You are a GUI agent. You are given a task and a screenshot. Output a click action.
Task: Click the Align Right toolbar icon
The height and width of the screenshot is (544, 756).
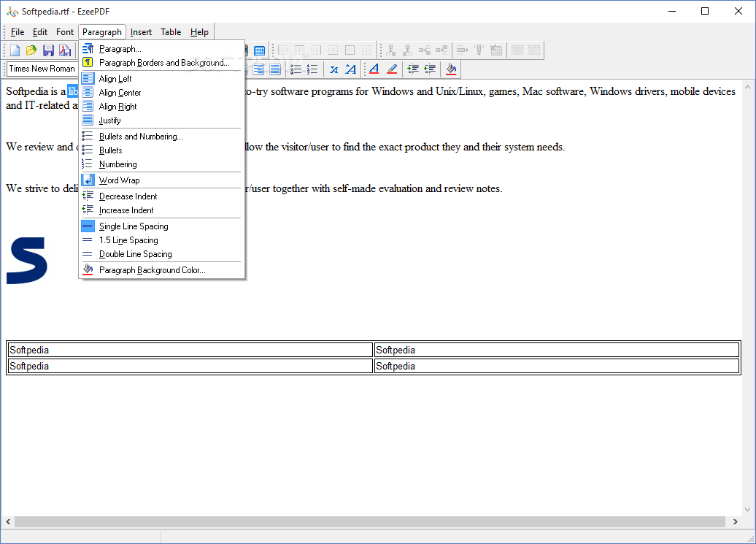click(x=258, y=69)
